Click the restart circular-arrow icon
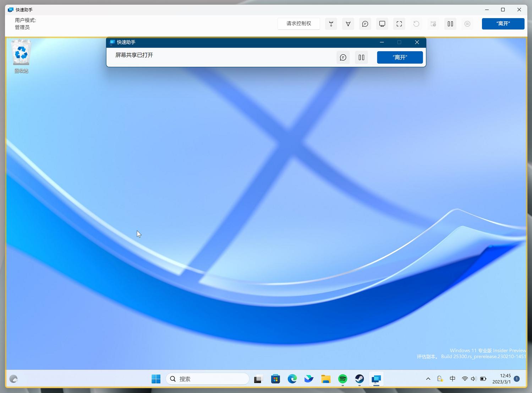 [416, 24]
